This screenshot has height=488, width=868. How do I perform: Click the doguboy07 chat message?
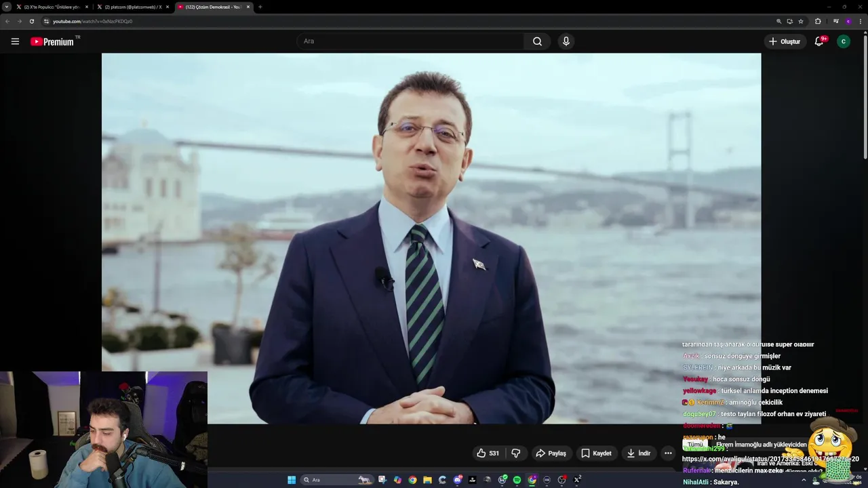(x=754, y=414)
